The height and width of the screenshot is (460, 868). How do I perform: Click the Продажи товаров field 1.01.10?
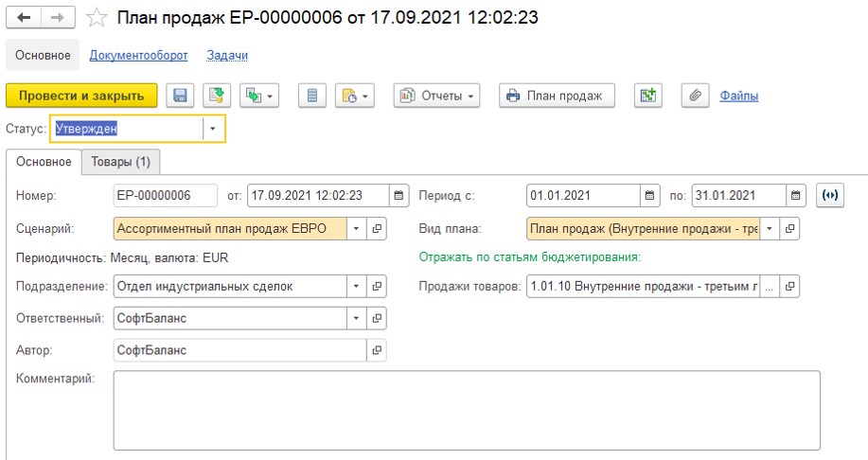(644, 286)
